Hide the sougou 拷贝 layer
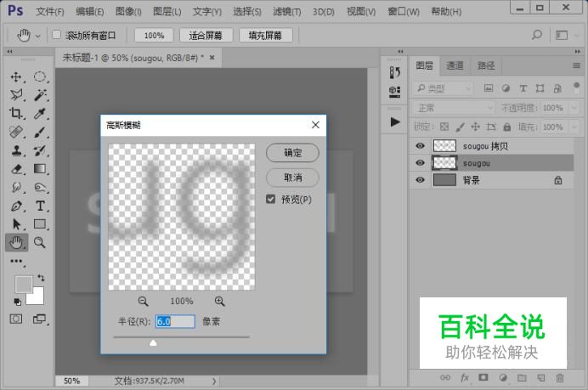 (x=421, y=146)
